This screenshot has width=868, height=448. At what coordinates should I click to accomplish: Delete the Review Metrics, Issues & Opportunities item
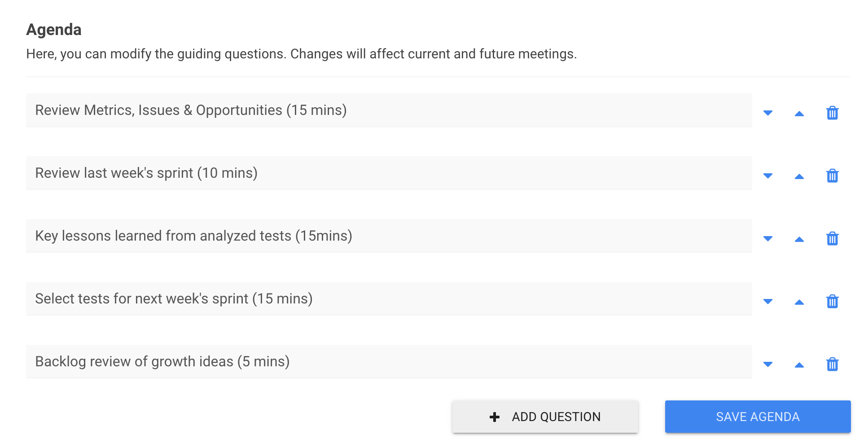click(x=832, y=113)
